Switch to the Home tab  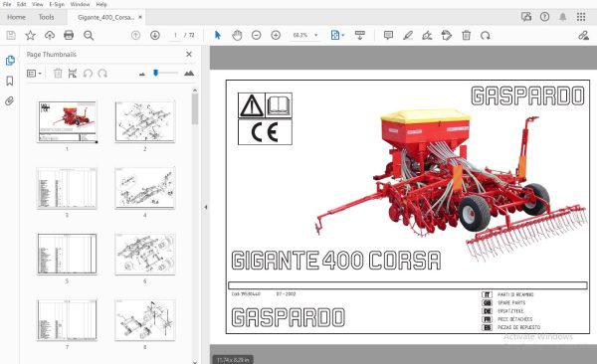pyautogui.click(x=16, y=17)
